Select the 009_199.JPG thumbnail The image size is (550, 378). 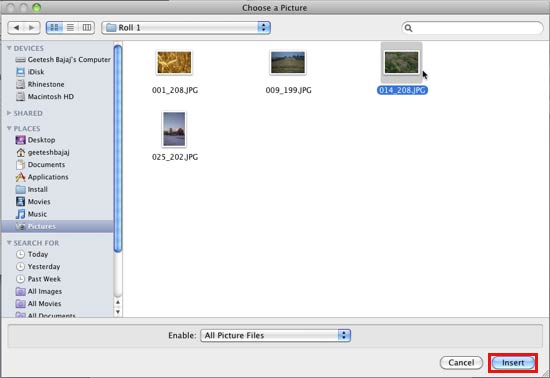click(288, 62)
